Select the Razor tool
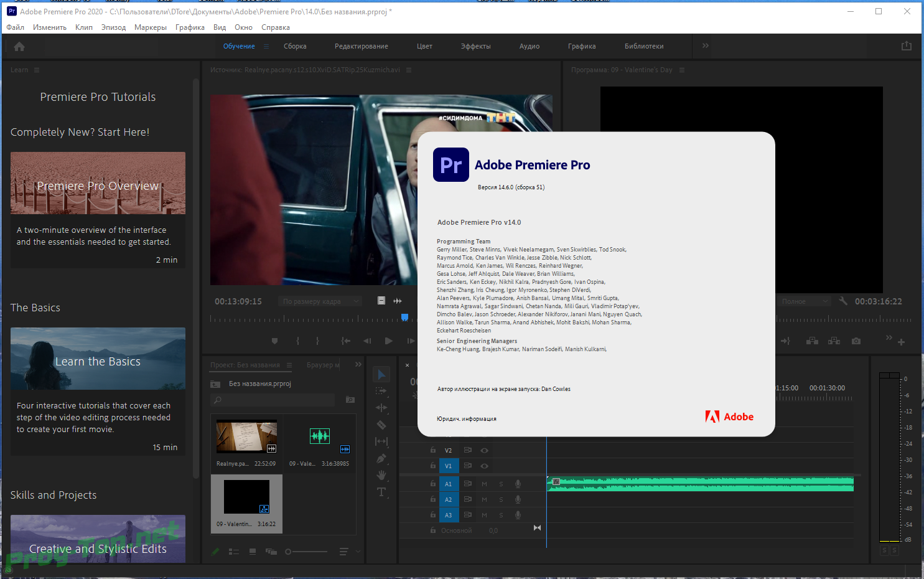 pyautogui.click(x=381, y=425)
